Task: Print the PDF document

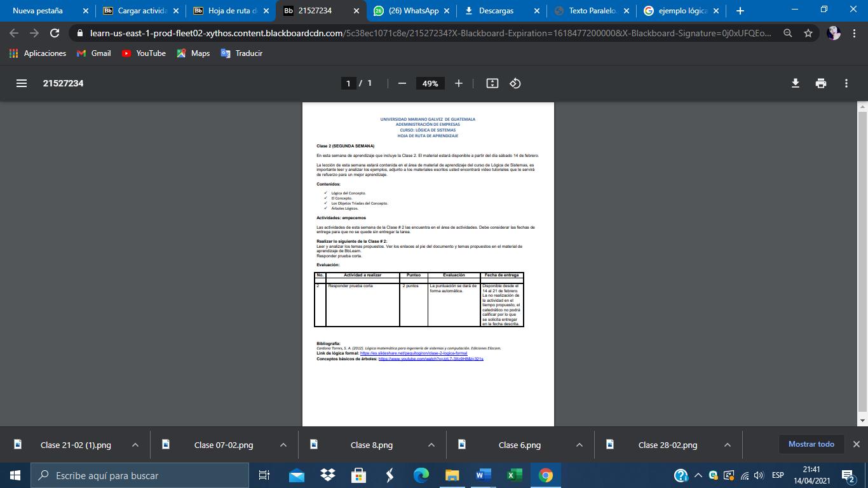Action: click(x=820, y=83)
